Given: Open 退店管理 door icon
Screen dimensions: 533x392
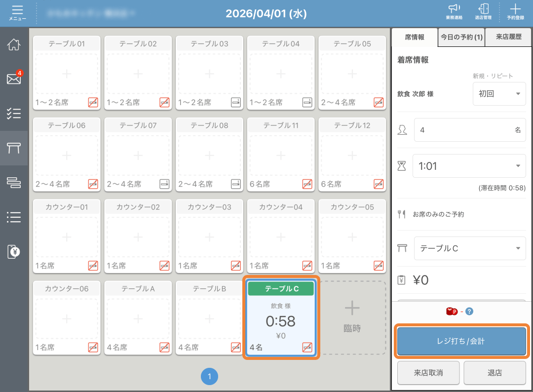Looking at the screenshot, I should coord(483,12).
